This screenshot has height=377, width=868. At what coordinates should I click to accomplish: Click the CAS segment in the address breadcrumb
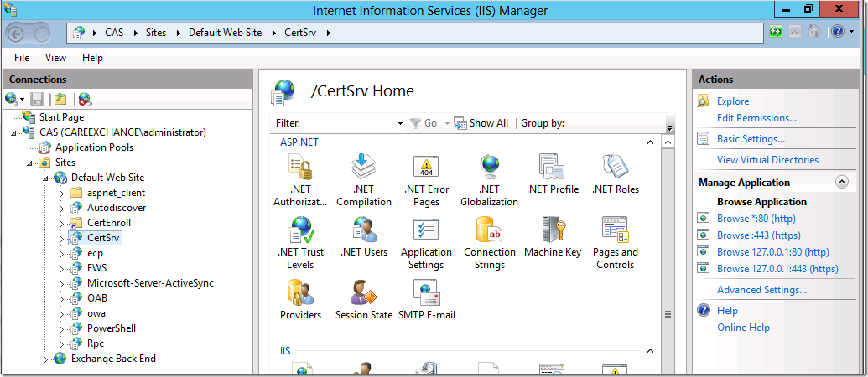tap(114, 33)
